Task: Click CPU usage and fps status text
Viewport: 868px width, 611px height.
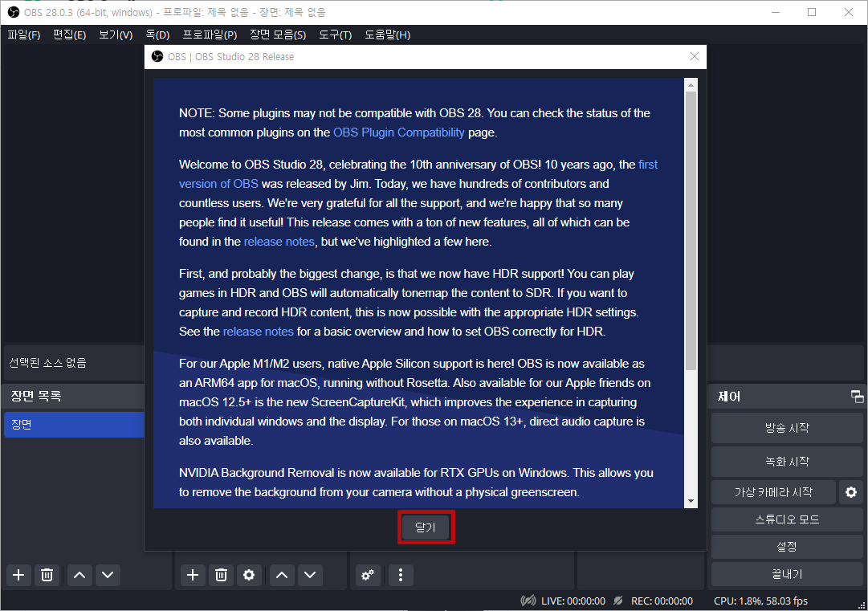Action: [760, 601]
